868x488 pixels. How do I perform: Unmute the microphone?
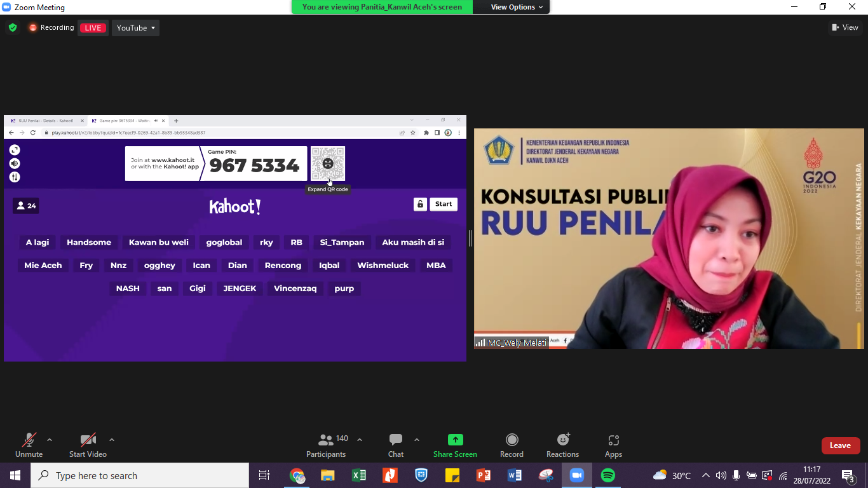tap(29, 440)
